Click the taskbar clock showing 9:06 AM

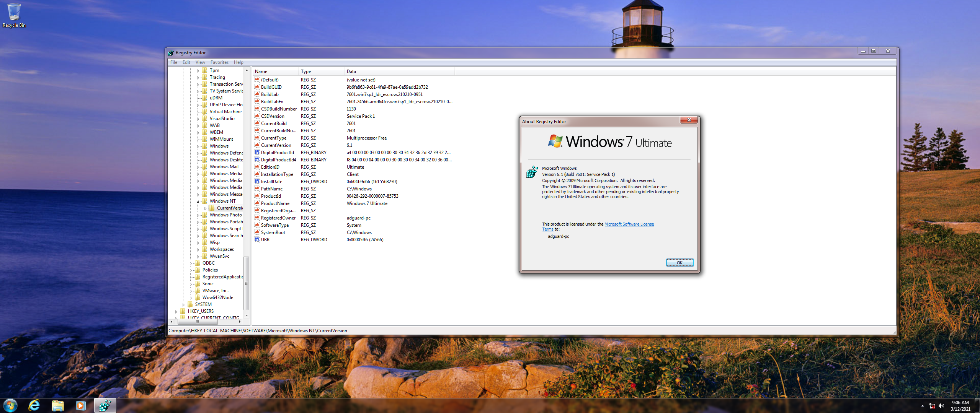[x=960, y=406]
